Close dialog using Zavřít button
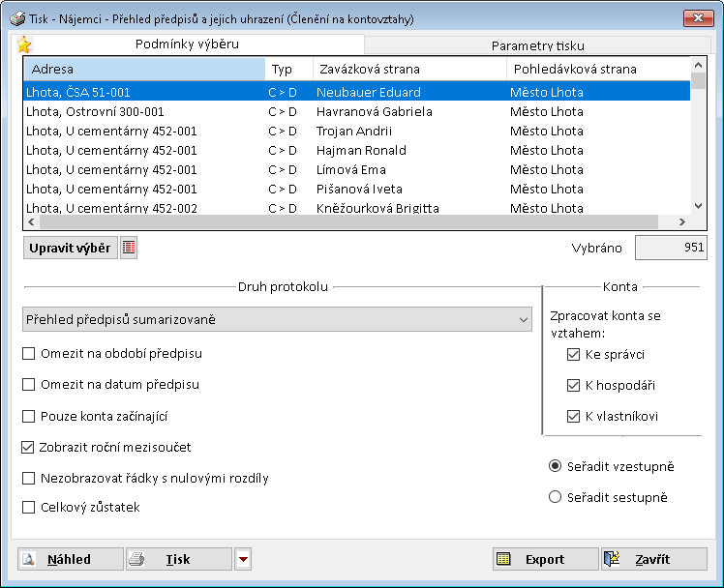The height and width of the screenshot is (588, 724). coord(653,559)
